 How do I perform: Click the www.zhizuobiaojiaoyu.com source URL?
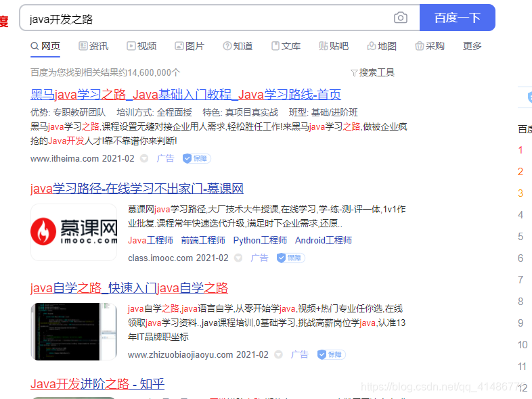180,354
